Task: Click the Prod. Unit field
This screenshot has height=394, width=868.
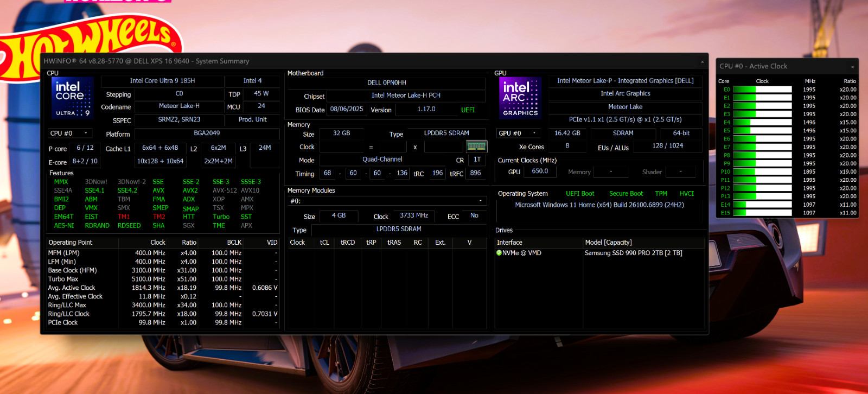Action: pos(253,119)
